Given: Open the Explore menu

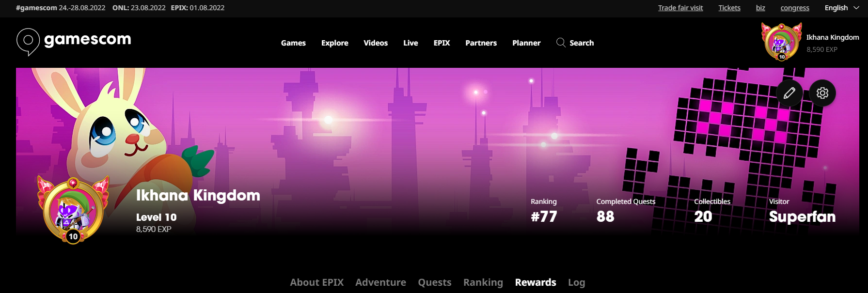Looking at the screenshot, I should tap(335, 43).
